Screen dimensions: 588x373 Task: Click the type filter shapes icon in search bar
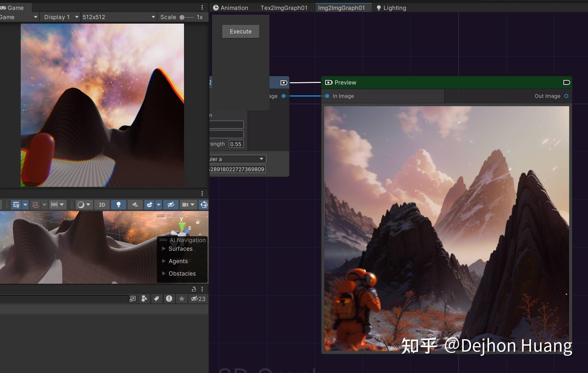[x=144, y=299]
